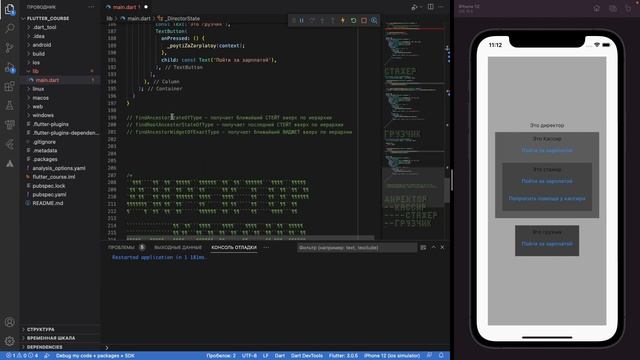640x360 pixels.
Task: Open the Source Control view
Action: click(9, 48)
